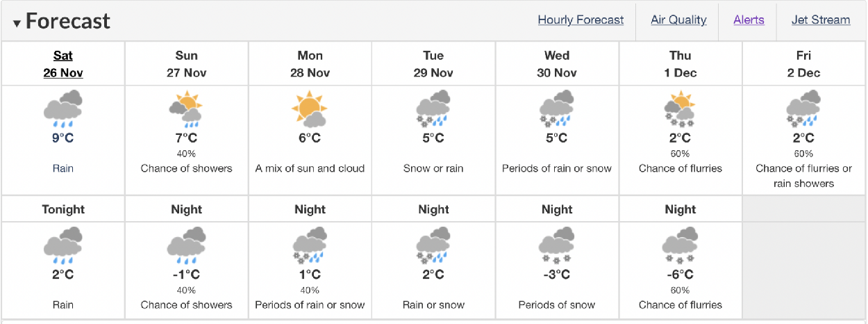The width and height of the screenshot is (868, 324).
Task: Click Sunday night's showers icon
Action: 186,246
